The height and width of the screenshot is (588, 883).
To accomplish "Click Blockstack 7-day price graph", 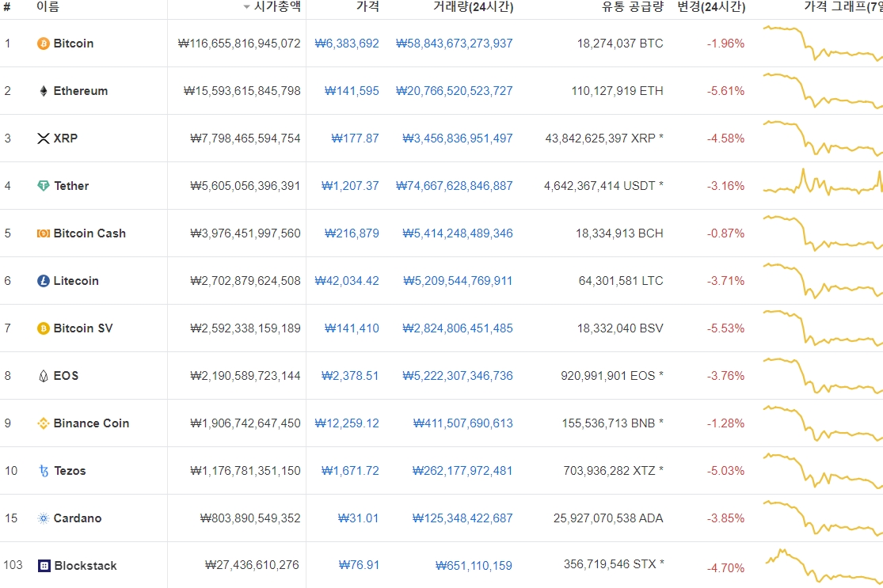I will (x=824, y=567).
